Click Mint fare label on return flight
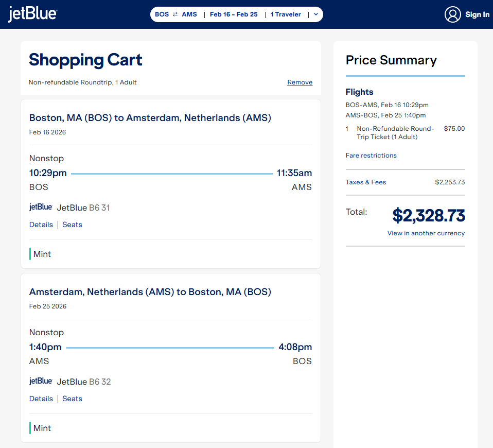Image resolution: width=493 pixels, height=448 pixels. pyautogui.click(x=42, y=428)
